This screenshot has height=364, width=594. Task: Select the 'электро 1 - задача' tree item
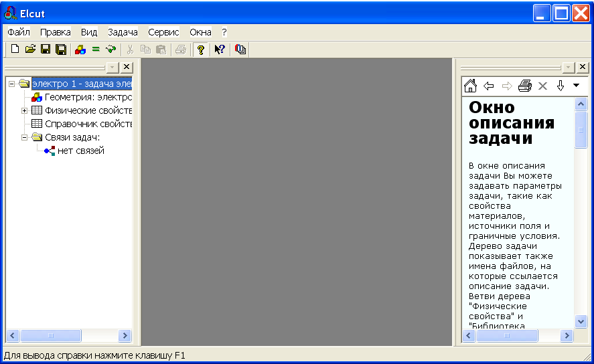tap(82, 84)
